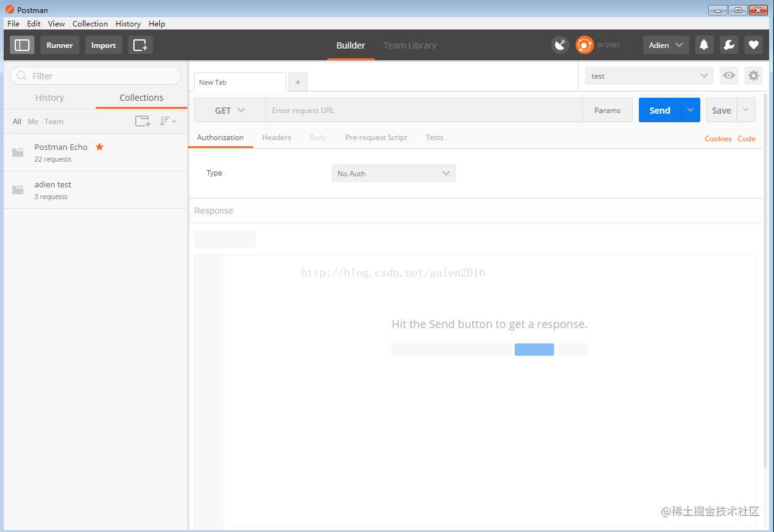Expand the No Auth type dropdown
This screenshot has width=774, height=532.
(393, 173)
